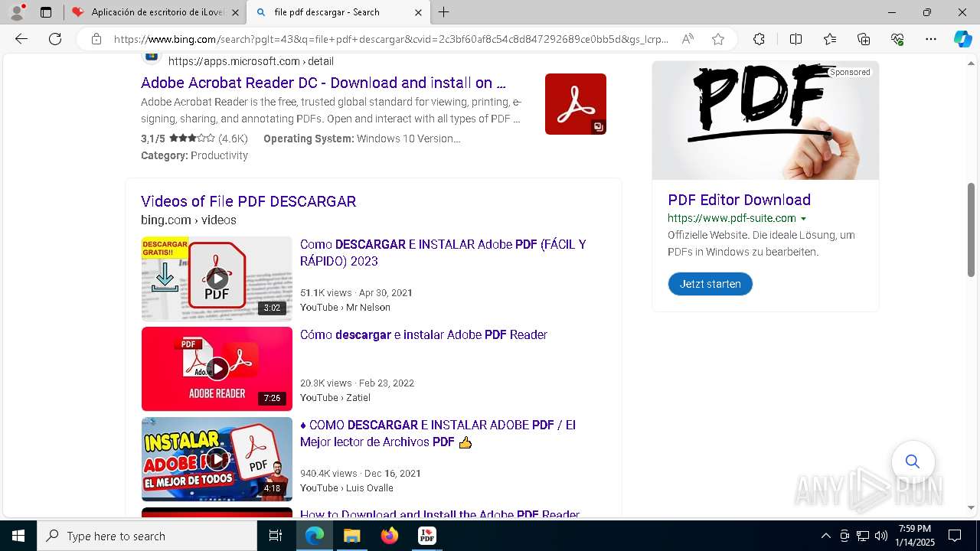Open iLovePDF taskbar icon

pyautogui.click(x=427, y=536)
